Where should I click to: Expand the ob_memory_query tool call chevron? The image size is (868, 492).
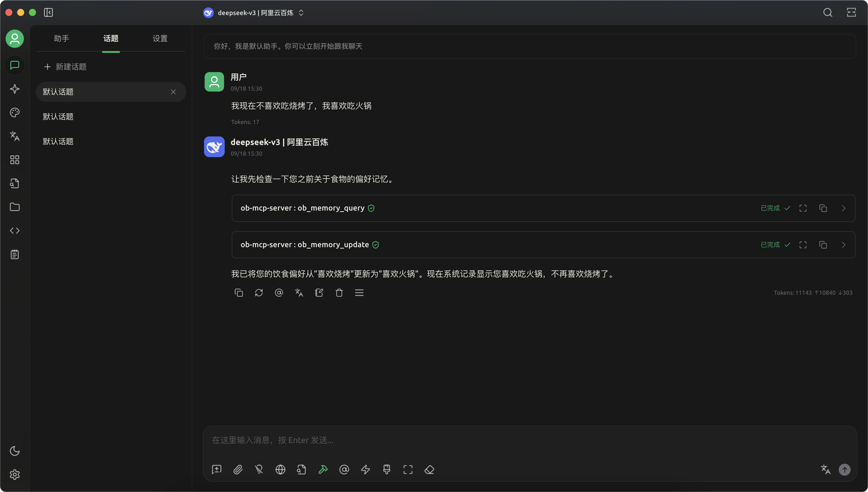(x=844, y=208)
